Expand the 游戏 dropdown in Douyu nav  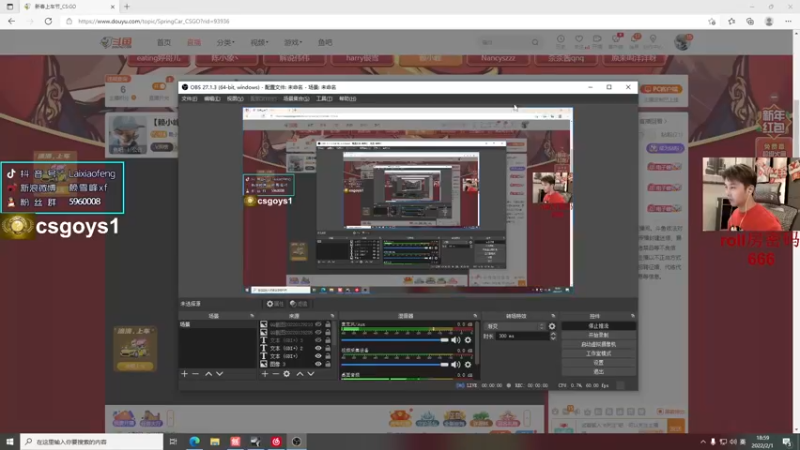click(293, 42)
